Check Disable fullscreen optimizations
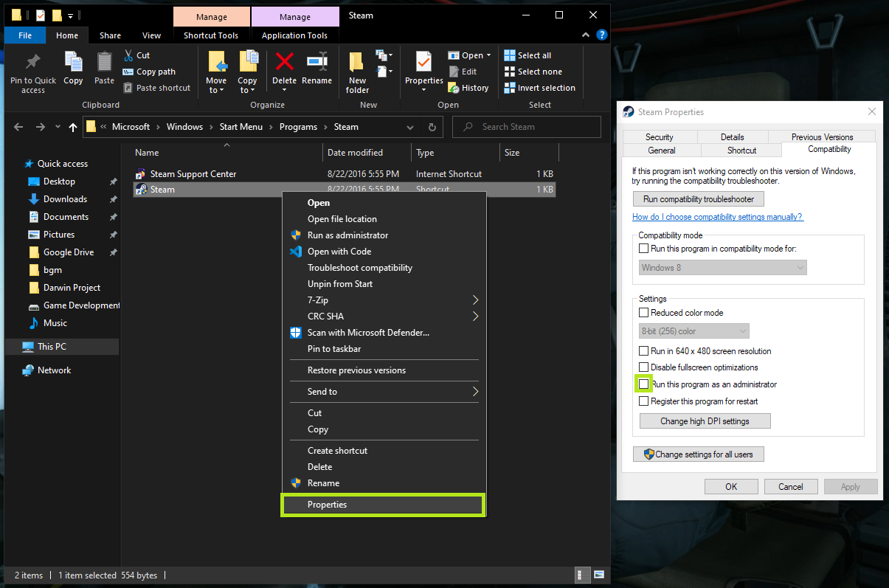 tap(643, 367)
